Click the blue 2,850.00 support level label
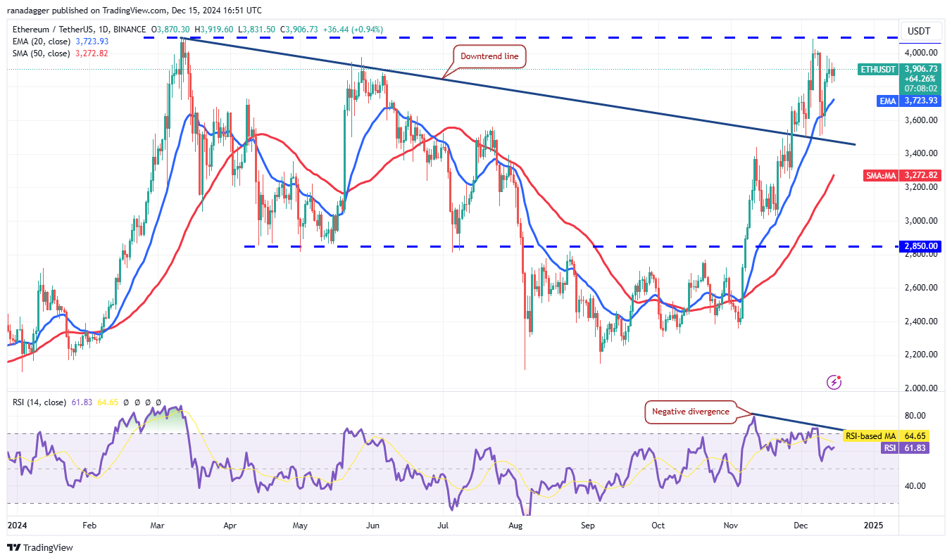Viewport: 952px width, 560px height. (x=920, y=246)
